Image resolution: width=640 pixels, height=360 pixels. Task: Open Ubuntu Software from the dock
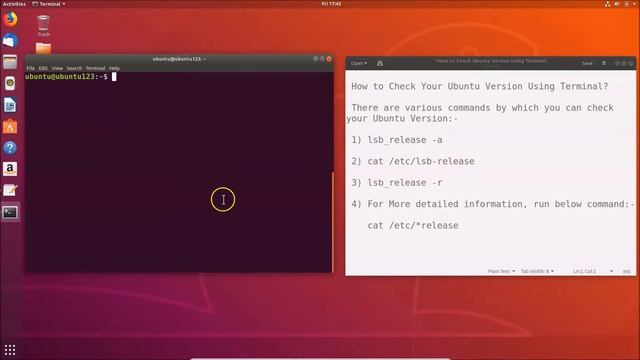10,127
